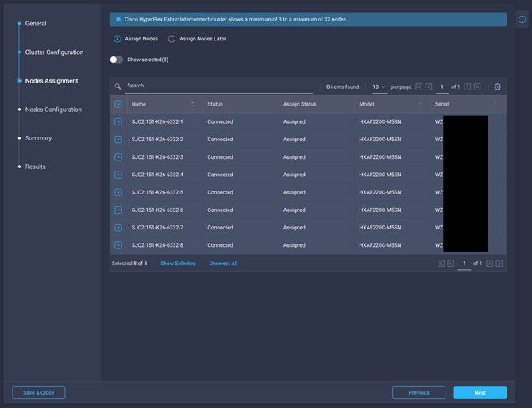Click model HXAF220C-M5SN for node 6332-5
This screenshot has height=408, width=532.
(380, 192)
